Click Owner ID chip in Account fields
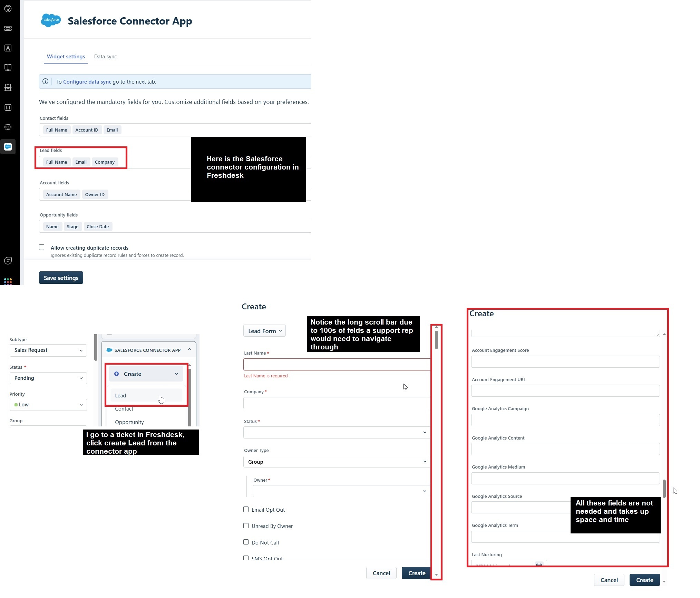Screen dimensions: 700x598 pos(95,194)
